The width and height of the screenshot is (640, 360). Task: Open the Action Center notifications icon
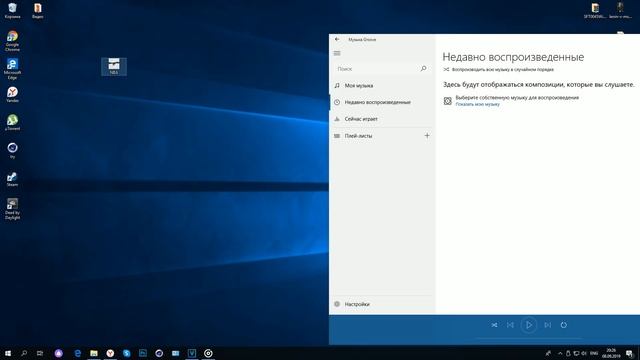[x=630, y=353]
